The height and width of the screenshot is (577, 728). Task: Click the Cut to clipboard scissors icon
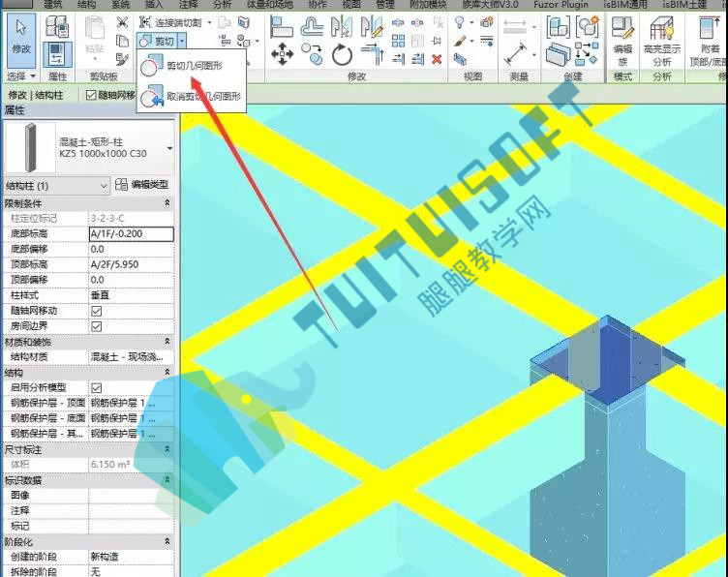(122, 22)
